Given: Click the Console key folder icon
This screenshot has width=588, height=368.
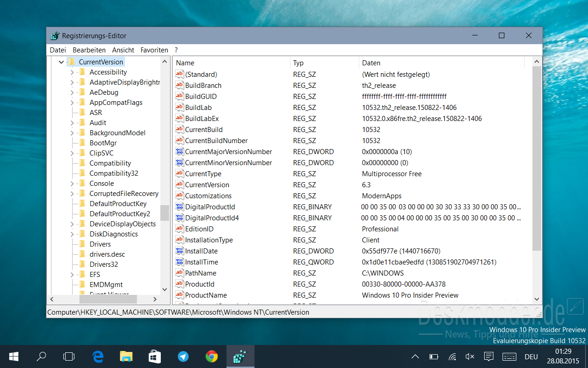Looking at the screenshot, I should (x=82, y=183).
